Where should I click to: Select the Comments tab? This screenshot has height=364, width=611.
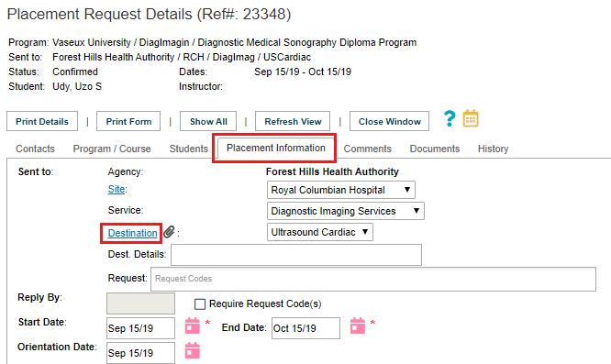click(368, 149)
